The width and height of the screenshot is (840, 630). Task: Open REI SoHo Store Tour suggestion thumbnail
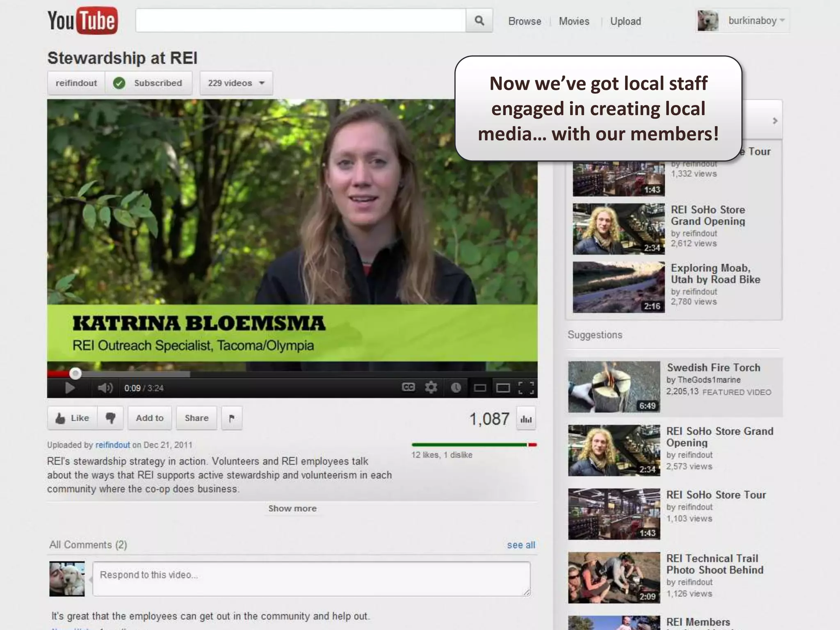pos(614,514)
